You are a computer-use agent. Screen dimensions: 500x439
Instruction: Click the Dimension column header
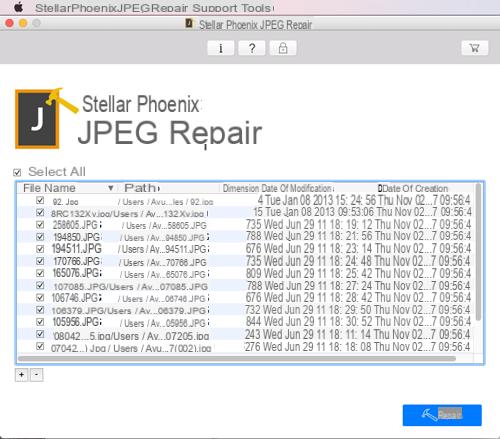pos(241,188)
